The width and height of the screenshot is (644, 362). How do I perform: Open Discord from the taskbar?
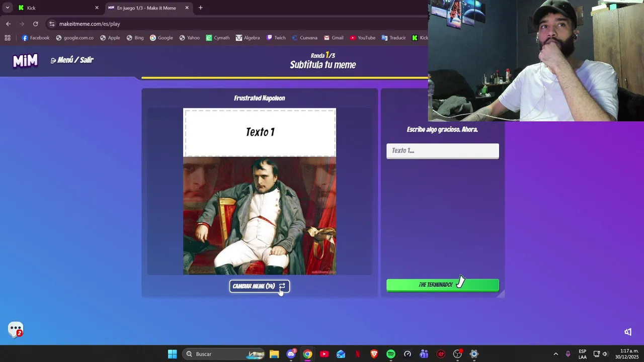pos(291,354)
